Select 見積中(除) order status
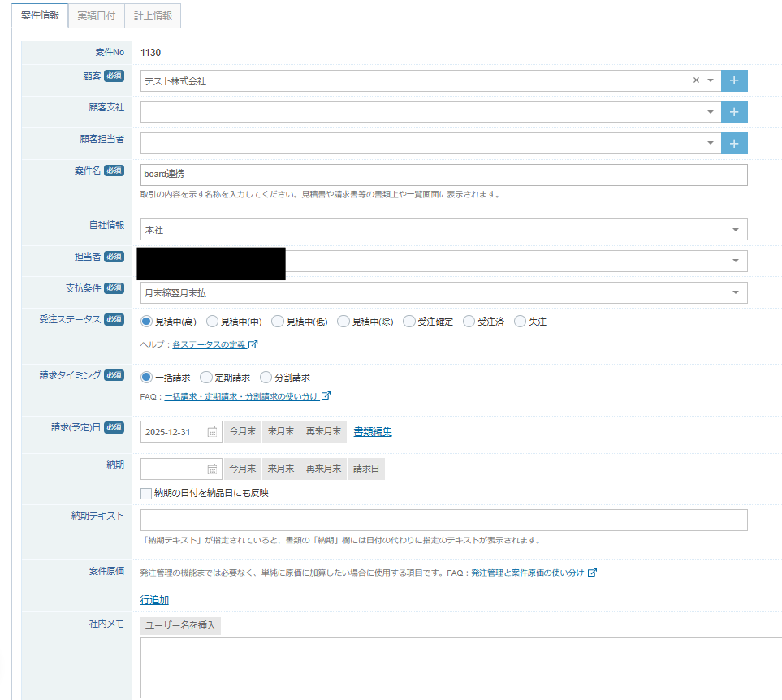This screenshot has height=700, width=782. (x=343, y=322)
